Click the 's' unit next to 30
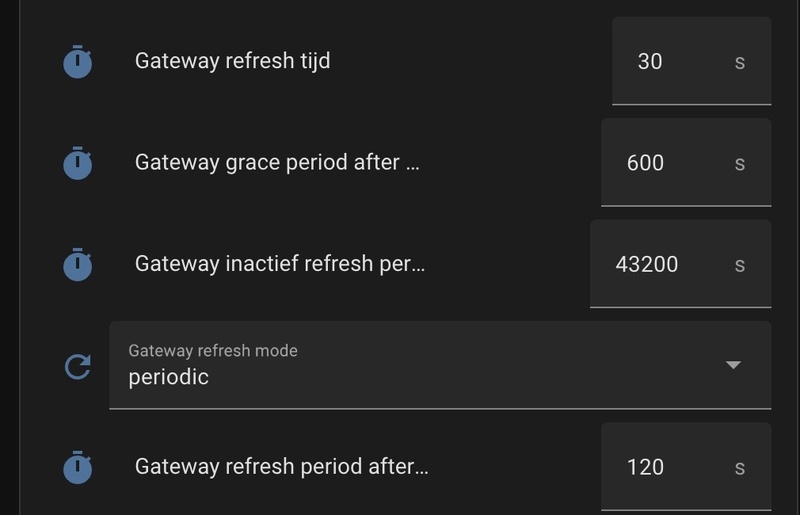Viewport: 800px width, 515px height. tap(740, 62)
